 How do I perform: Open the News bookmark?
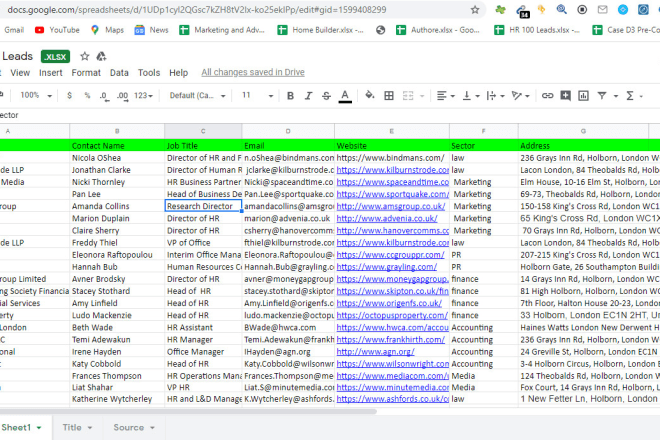click(x=152, y=30)
